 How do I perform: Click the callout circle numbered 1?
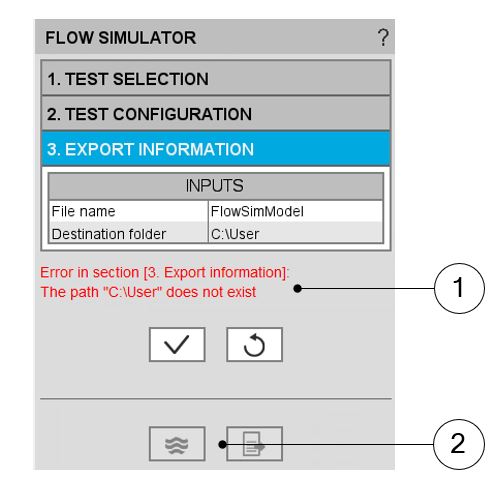point(459,288)
